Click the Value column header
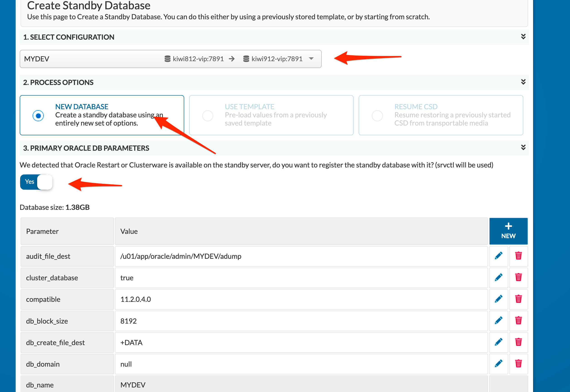570x392 pixels. (x=301, y=231)
